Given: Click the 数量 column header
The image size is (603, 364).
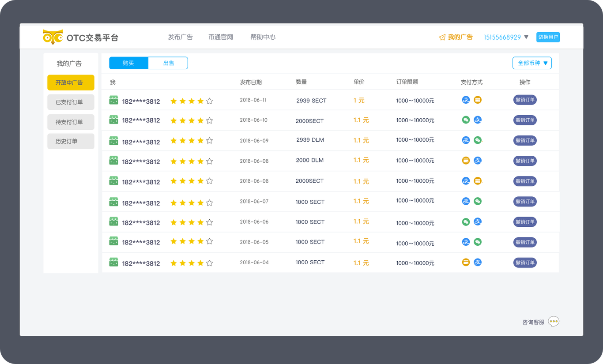Looking at the screenshot, I should click(301, 82).
